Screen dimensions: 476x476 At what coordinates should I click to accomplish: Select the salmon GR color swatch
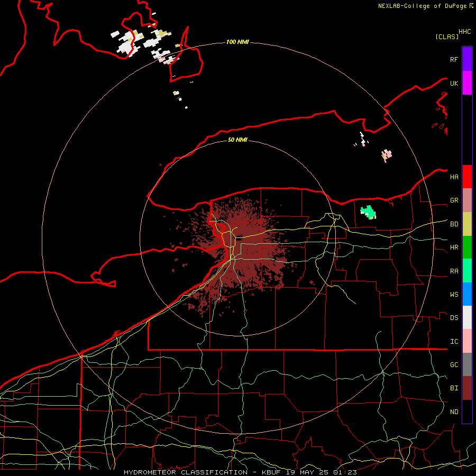(x=467, y=200)
